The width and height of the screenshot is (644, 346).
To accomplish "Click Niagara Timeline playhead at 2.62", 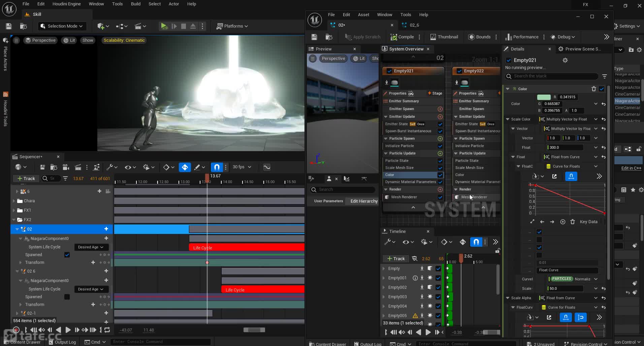I will click(x=461, y=258).
